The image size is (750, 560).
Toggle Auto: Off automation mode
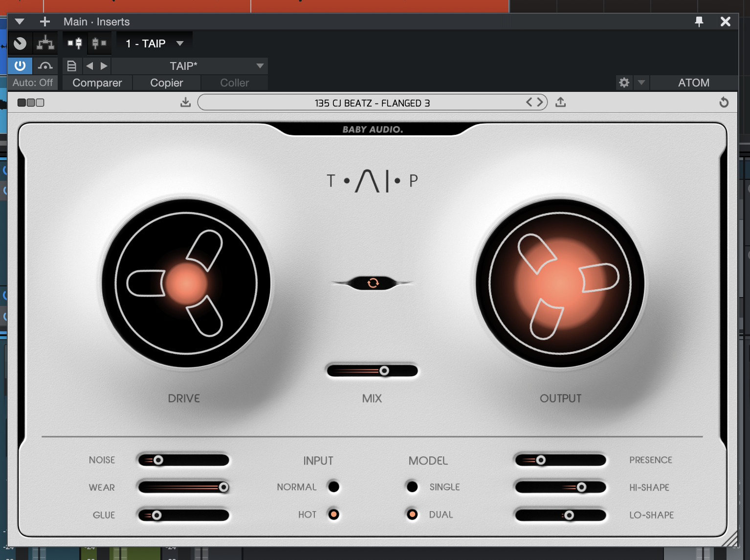point(33,83)
